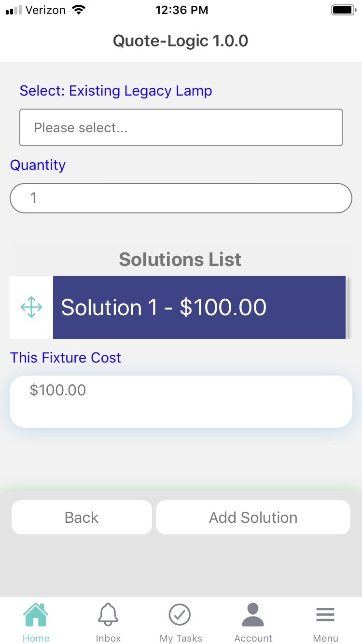This screenshot has width=362, height=644.
Task: Open the Inbox bell icon
Action: [108, 616]
